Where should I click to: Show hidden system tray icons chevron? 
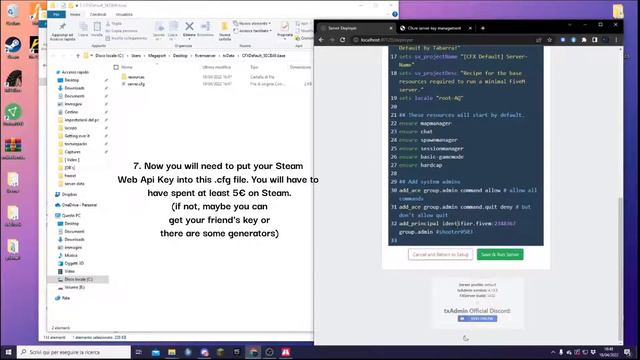tap(553, 352)
